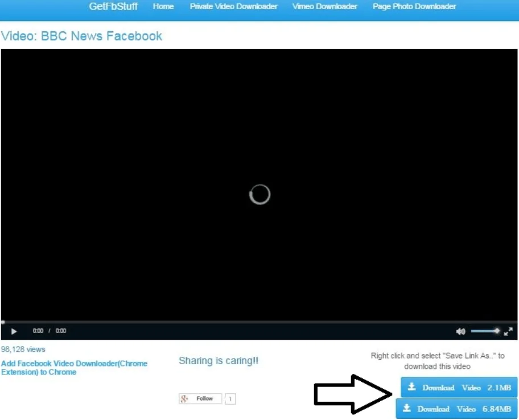Click the volume slider in the player
Image resolution: width=519 pixels, height=420 pixels.
484,331
